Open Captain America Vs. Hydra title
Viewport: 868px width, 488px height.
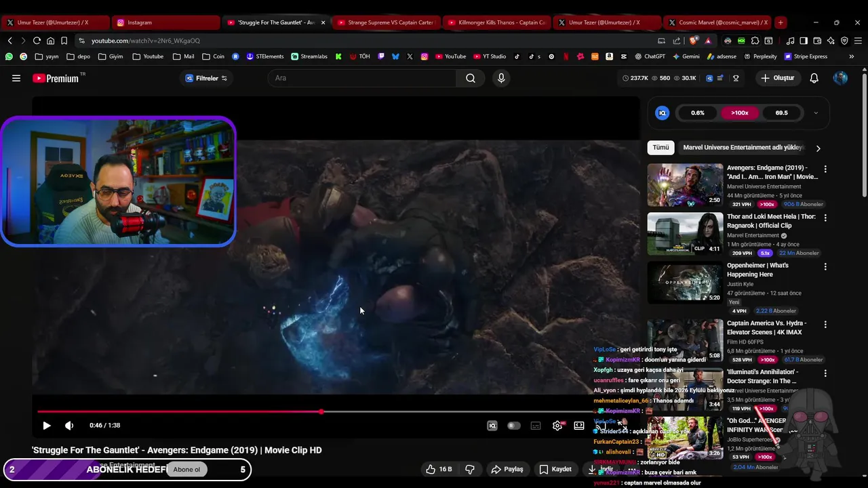766,327
